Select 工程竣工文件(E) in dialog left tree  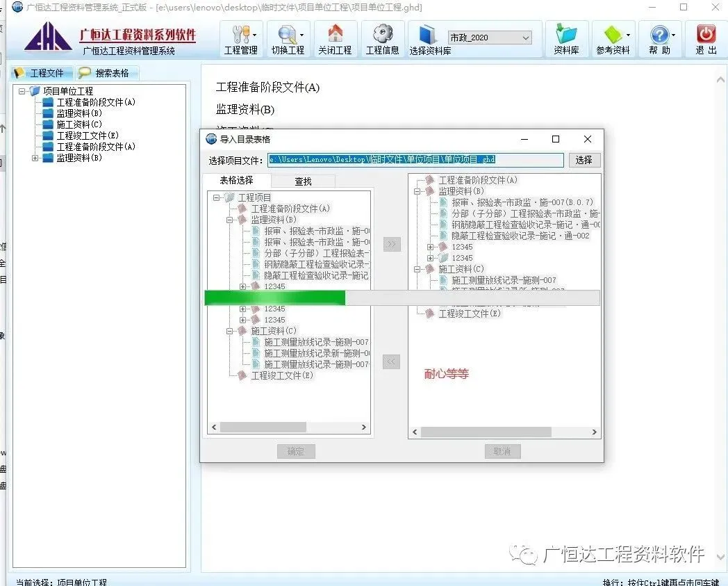click(282, 375)
